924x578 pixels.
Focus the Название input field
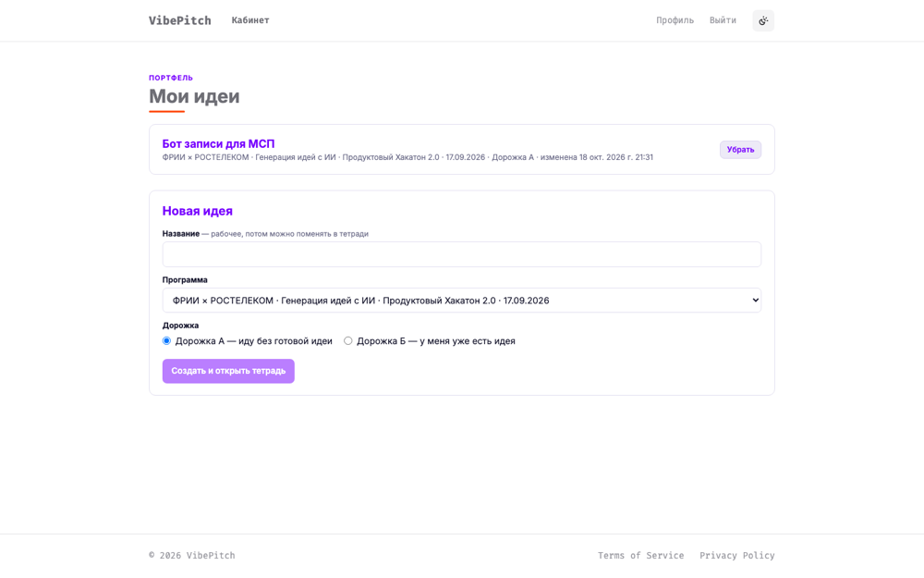click(461, 254)
